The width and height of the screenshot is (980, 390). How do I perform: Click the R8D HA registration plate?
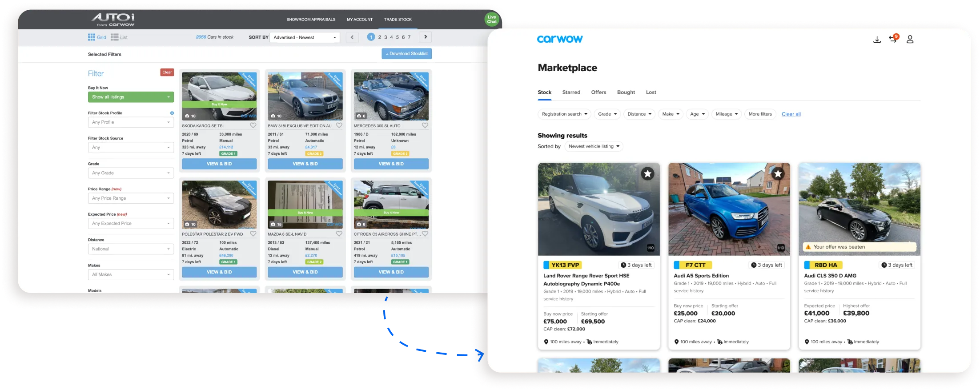[823, 265]
